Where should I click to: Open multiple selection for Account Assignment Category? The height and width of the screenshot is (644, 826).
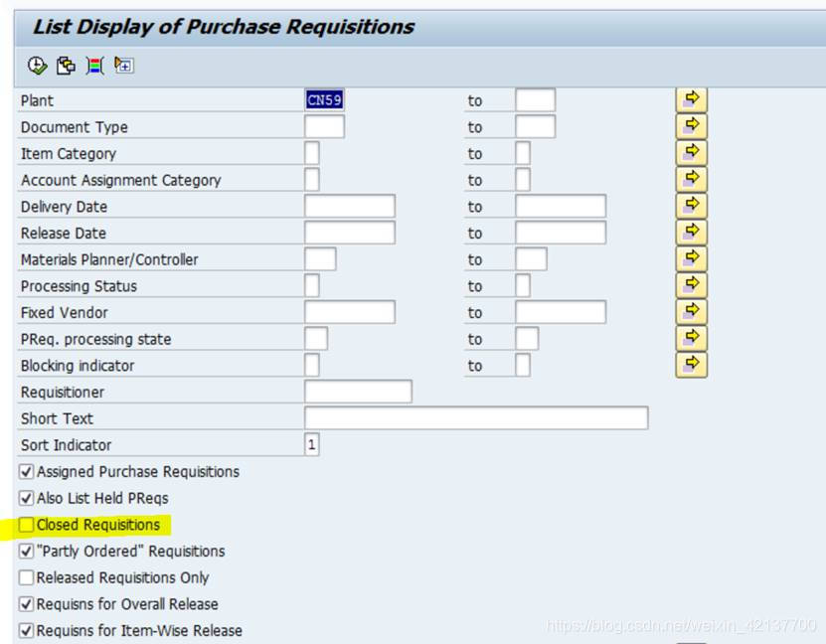pyautogui.click(x=691, y=180)
